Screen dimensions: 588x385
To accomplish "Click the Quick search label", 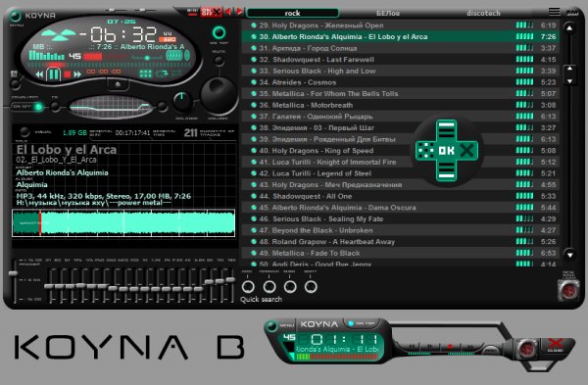I will (261, 299).
